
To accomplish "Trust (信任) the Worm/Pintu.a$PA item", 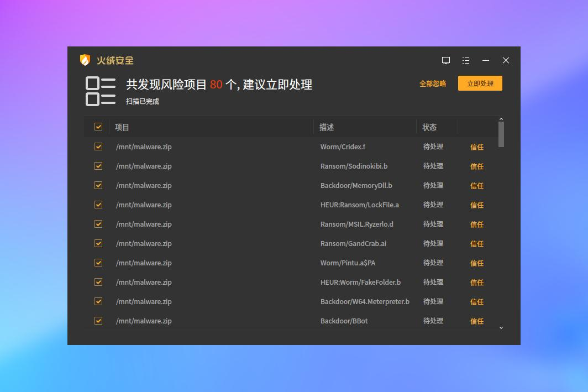I will tap(477, 263).
